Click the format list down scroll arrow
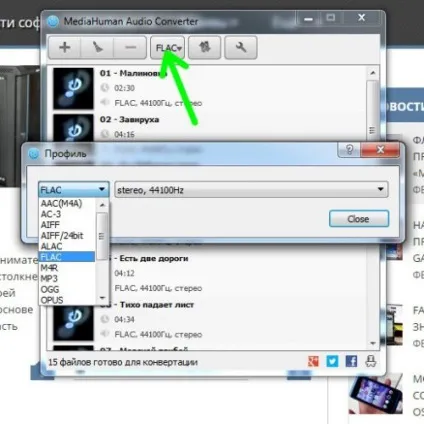The width and height of the screenshot is (424, 424). (x=102, y=298)
